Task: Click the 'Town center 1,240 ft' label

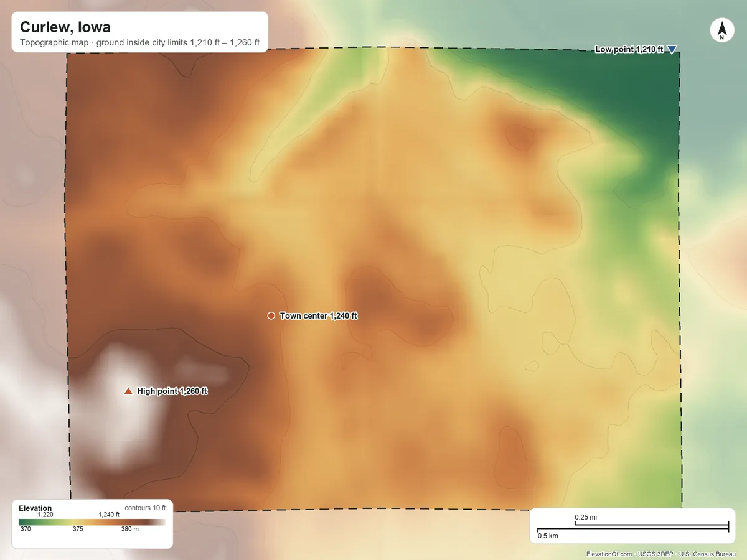Action: (x=319, y=315)
